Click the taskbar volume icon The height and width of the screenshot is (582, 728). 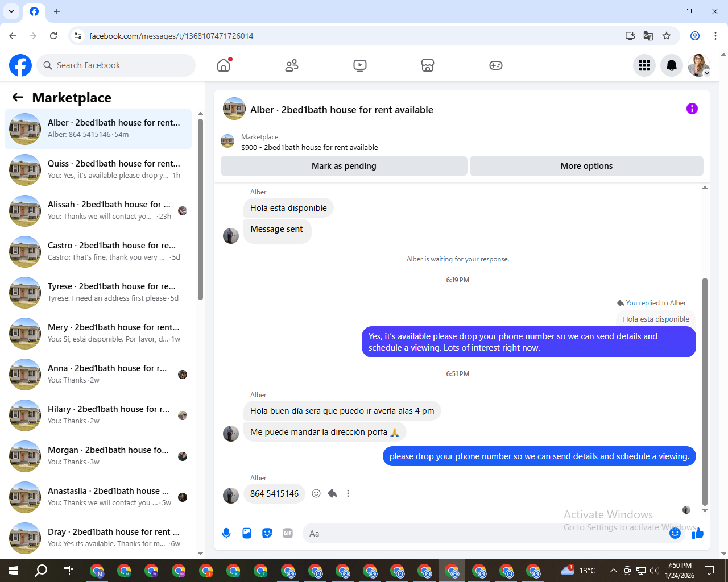click(x=653, y=571)
